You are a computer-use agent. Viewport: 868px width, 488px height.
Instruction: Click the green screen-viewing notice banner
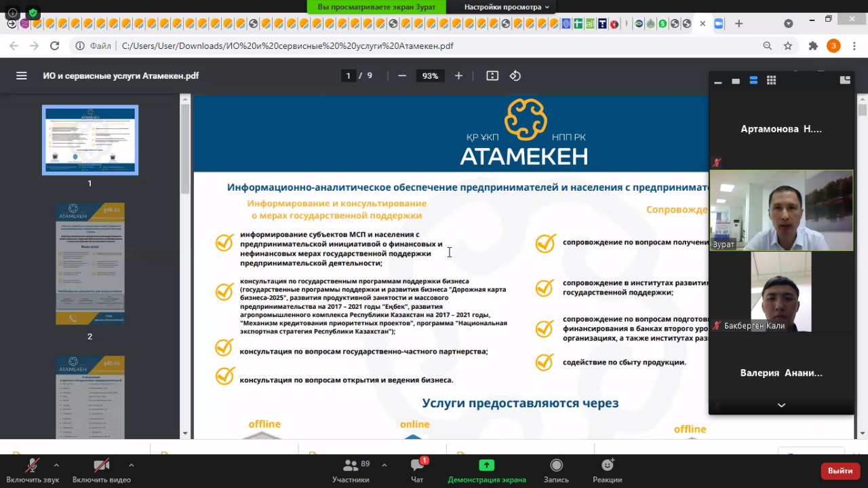point(377,7)
